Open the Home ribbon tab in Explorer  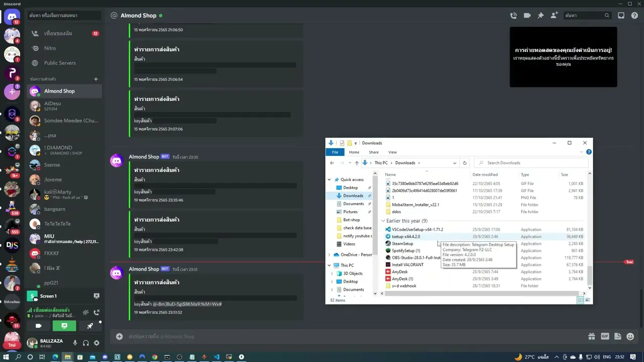354,152
